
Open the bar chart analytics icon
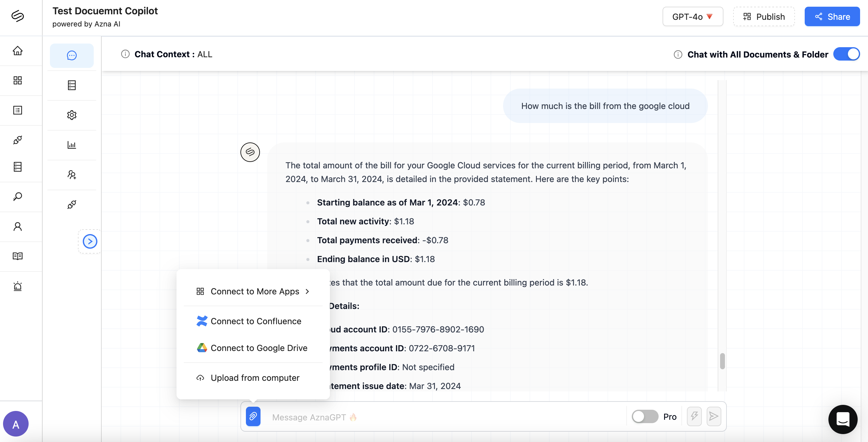[x=72, y=145]
